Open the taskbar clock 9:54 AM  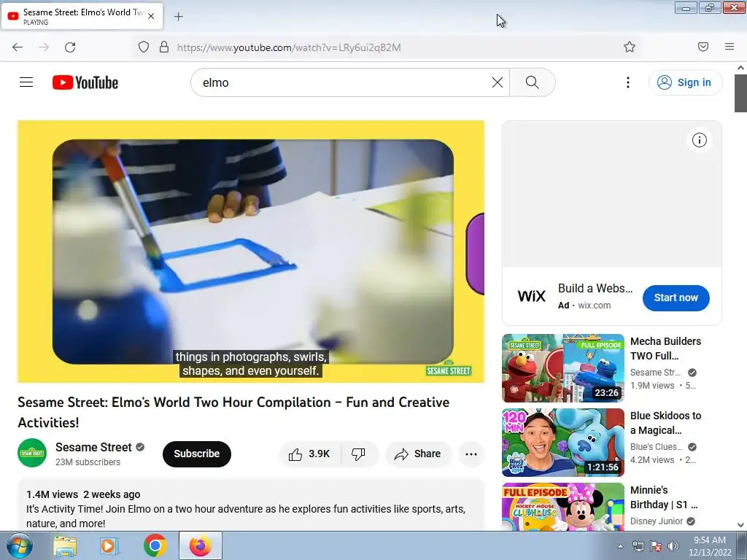710,546
